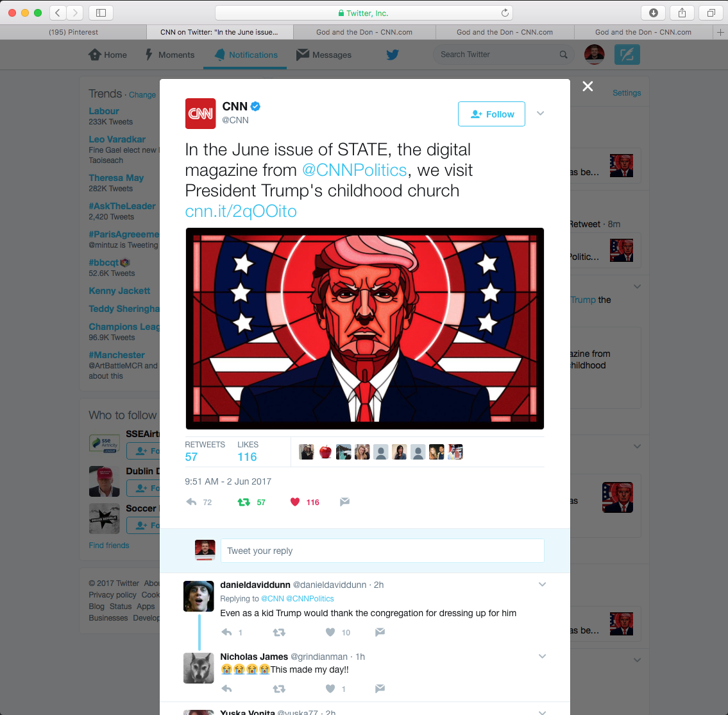Open the Settings link behind the overlay
The height and width of the screenshot is (715, 728).
pos(626,93)
